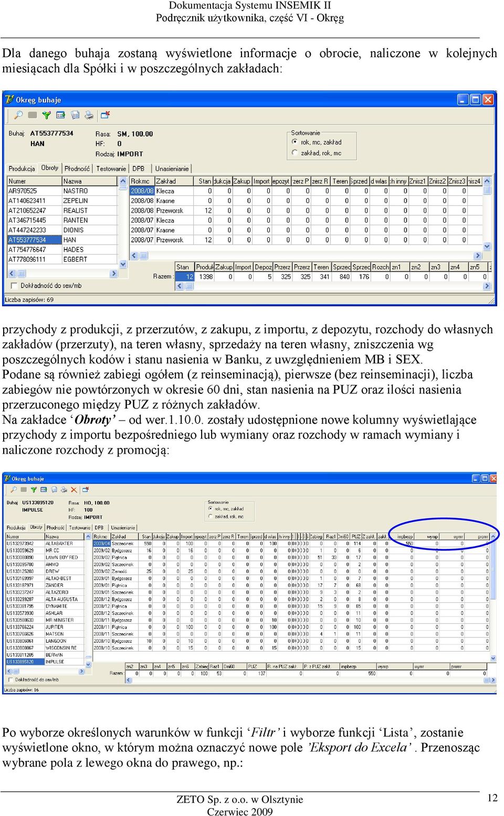Select bull AT754776647 HADES row
The height and width of the screenshot is (816, 504).
[x=62, y=250]
